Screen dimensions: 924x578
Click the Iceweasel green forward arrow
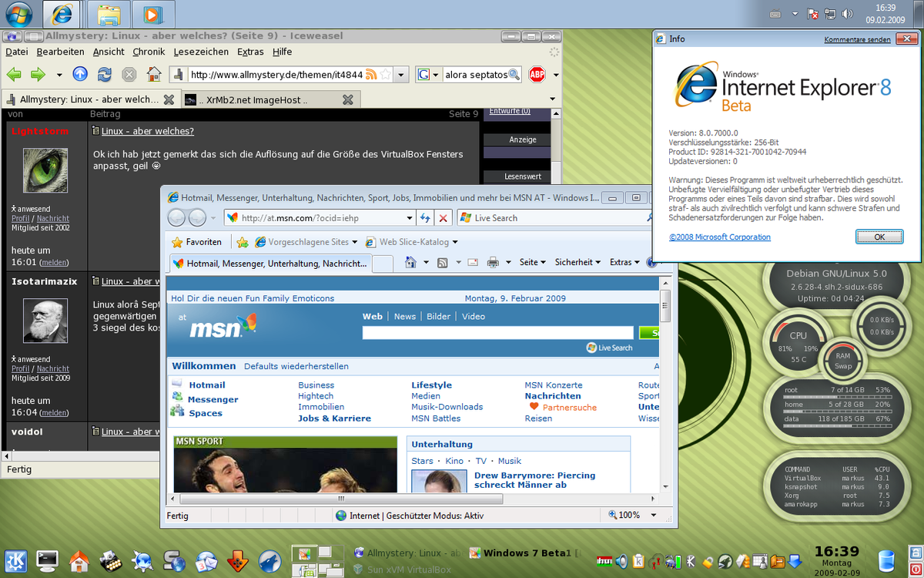(x=38, y=75)
